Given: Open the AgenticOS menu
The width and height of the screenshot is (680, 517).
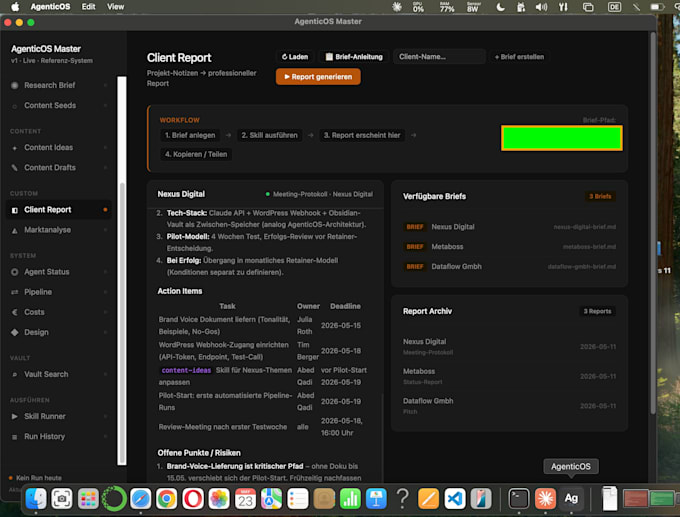Looking at the screenshot, I should pos(50,7).
